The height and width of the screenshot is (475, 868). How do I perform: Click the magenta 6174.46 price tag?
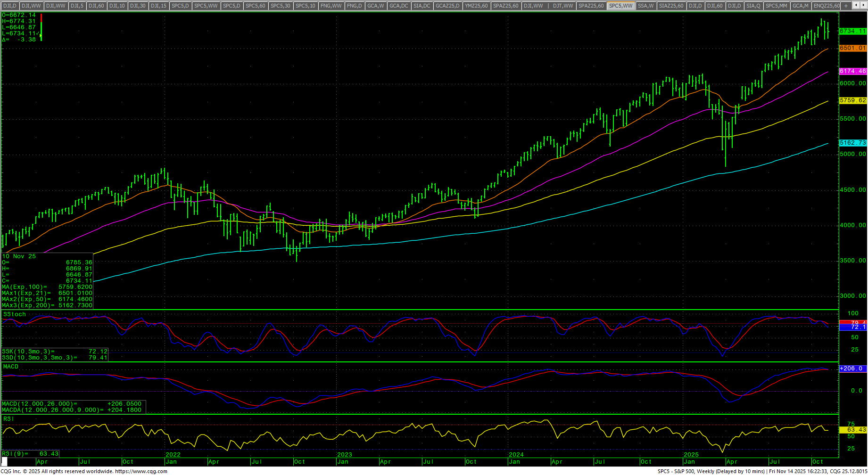tap(852, 71)
